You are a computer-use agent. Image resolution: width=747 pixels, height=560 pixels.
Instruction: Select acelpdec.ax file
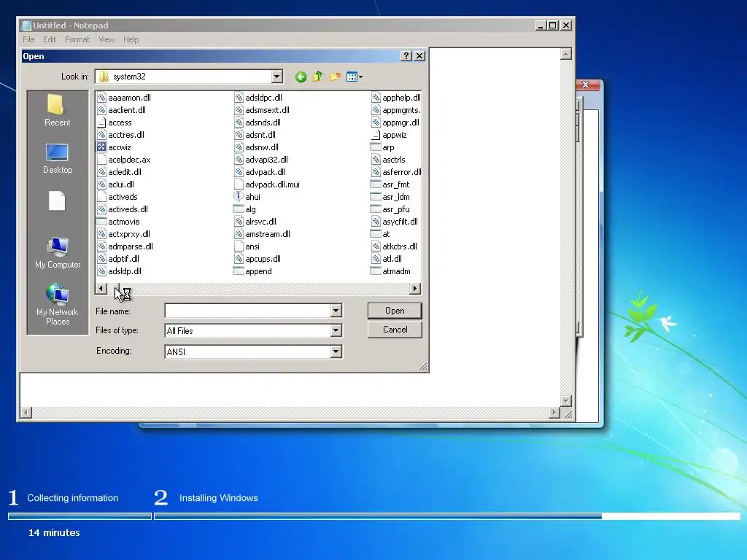[124, 160]
